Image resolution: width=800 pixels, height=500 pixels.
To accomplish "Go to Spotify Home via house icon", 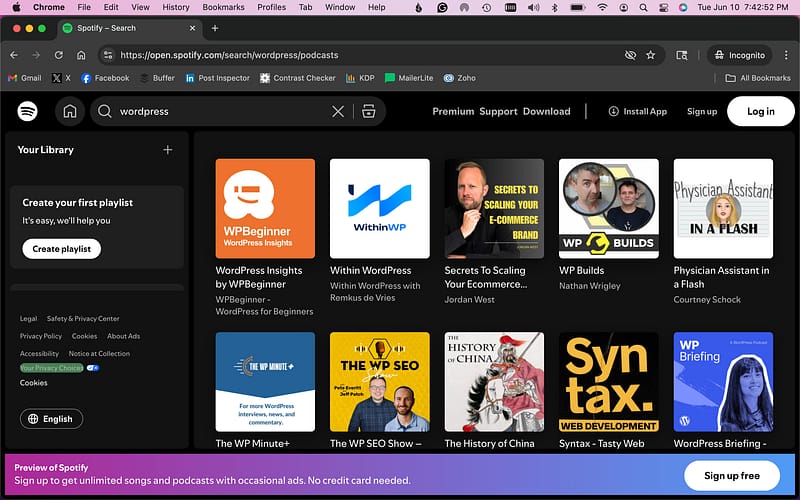I will 70,111.
